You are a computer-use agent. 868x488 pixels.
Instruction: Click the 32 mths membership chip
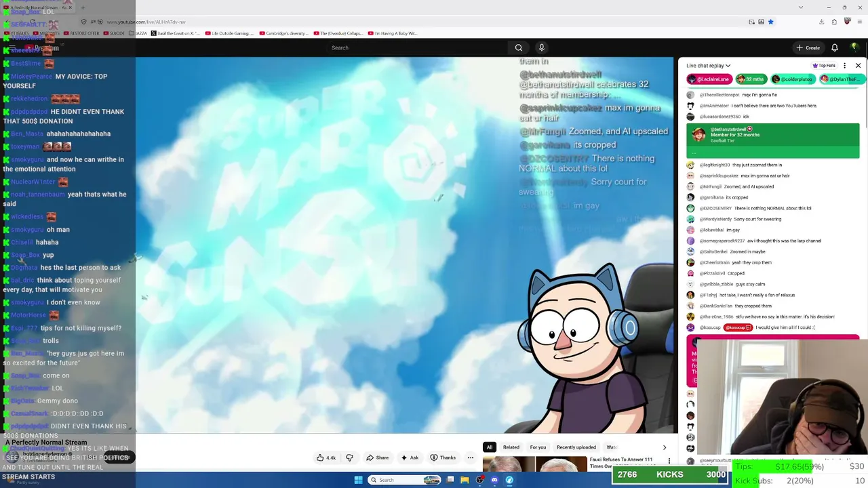tap(751, 79)
